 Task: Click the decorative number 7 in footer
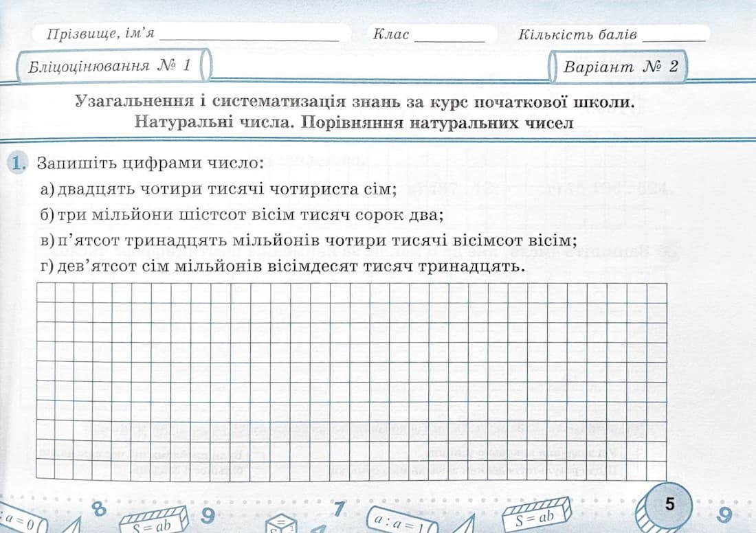[x=340, y=509]
